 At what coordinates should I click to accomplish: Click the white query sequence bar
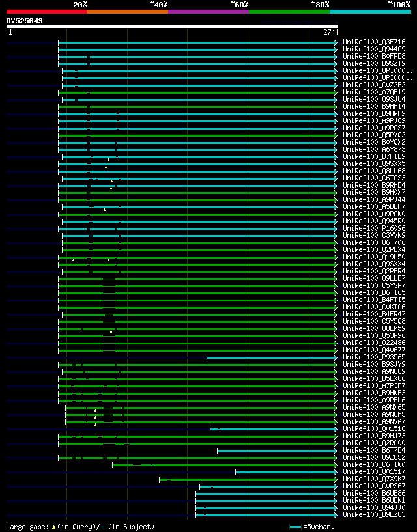coord(172,27)
